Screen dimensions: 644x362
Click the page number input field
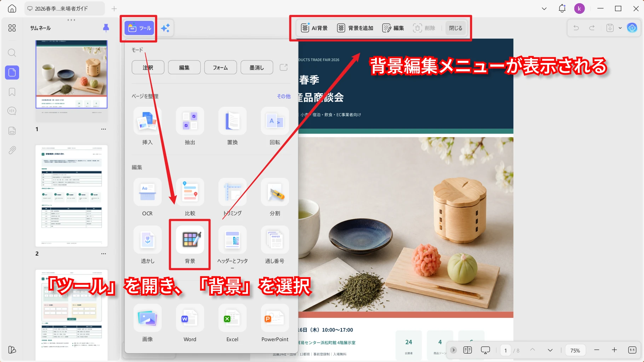[x=505, y=350]
